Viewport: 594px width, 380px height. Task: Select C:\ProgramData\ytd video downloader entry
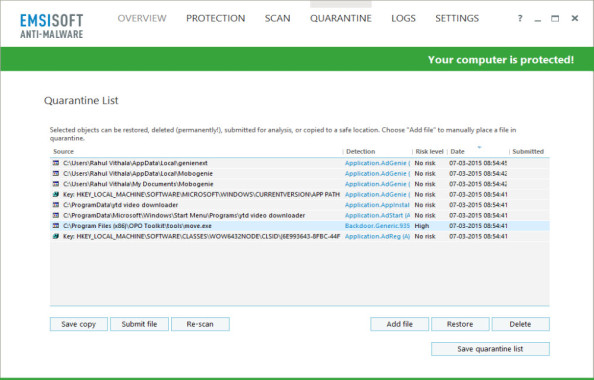pos(120,205)
